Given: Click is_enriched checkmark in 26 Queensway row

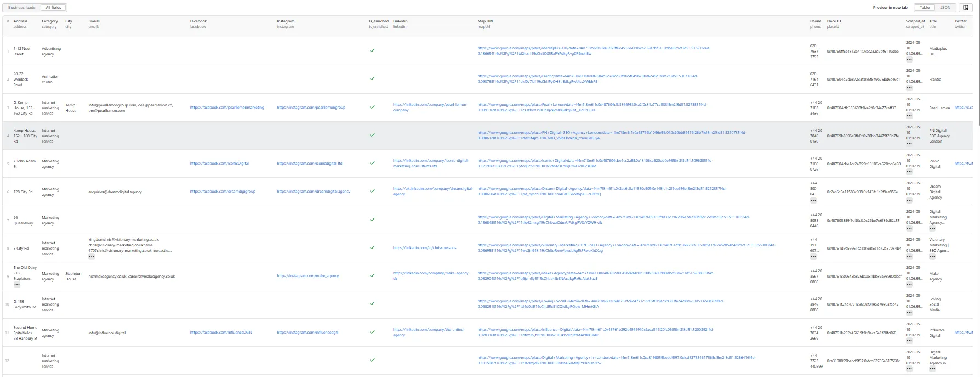Looking at the screenshot, I should click(372, 220).
